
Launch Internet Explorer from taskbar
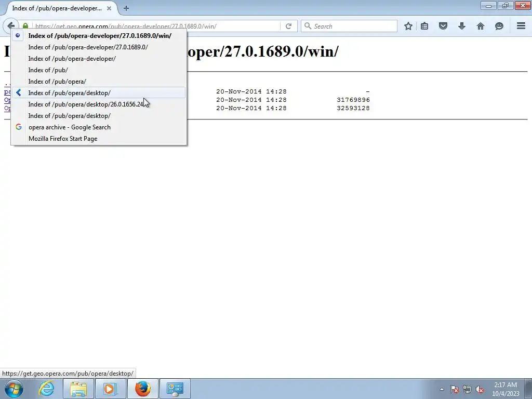pyautogui.click(x=46, y=389)
